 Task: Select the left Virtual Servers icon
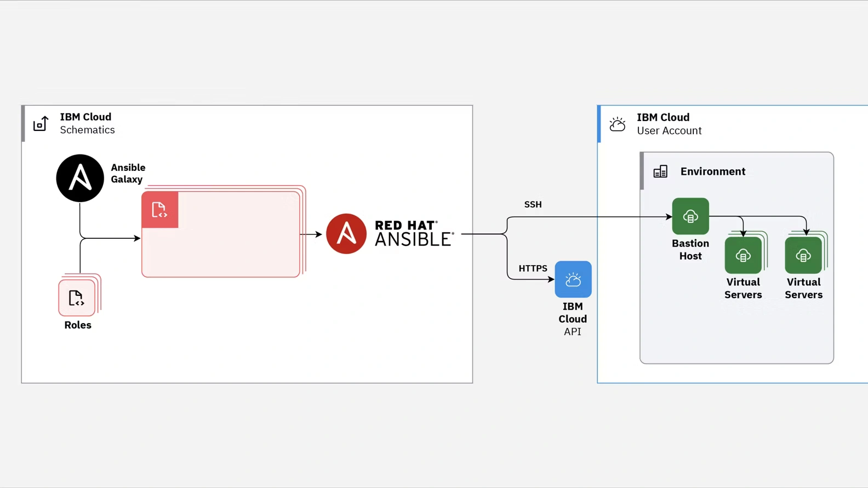coord(743,255)
